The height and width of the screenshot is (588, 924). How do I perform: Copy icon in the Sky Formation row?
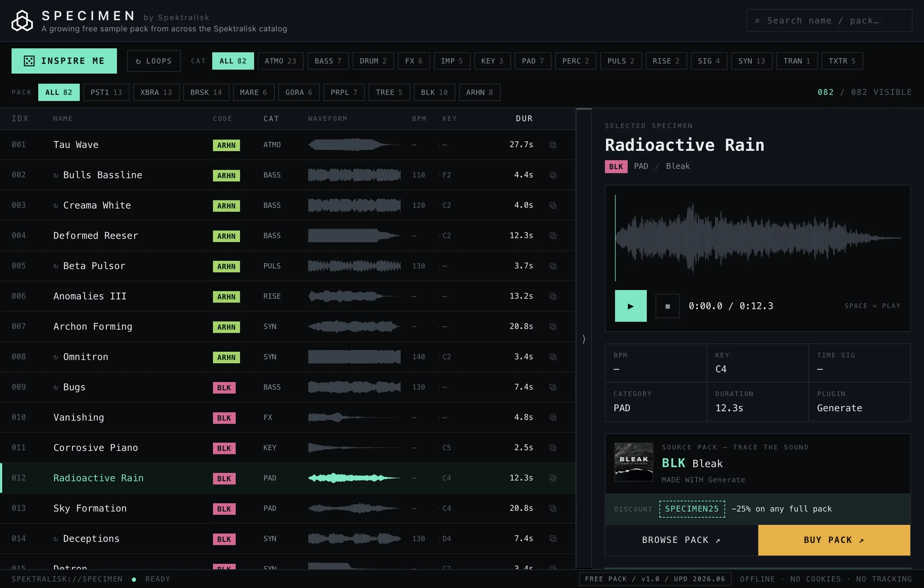[x=553, y=508]
